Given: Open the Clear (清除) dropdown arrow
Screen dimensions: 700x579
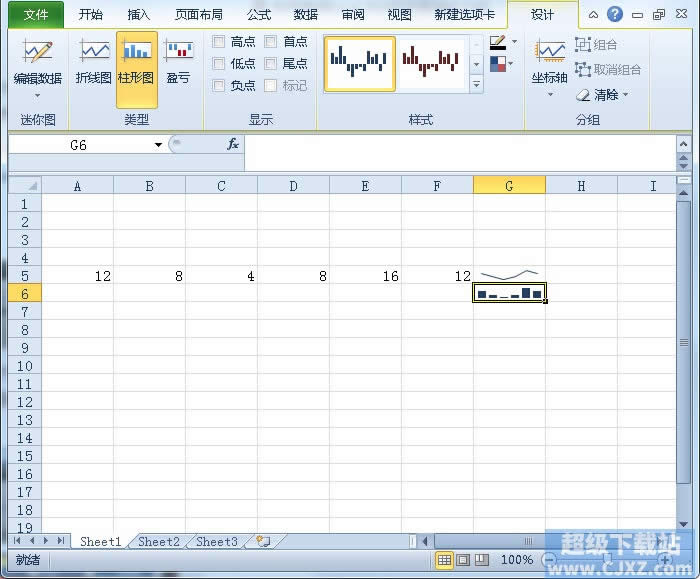Looking at the screenshot, I should (x=626, y=95).
